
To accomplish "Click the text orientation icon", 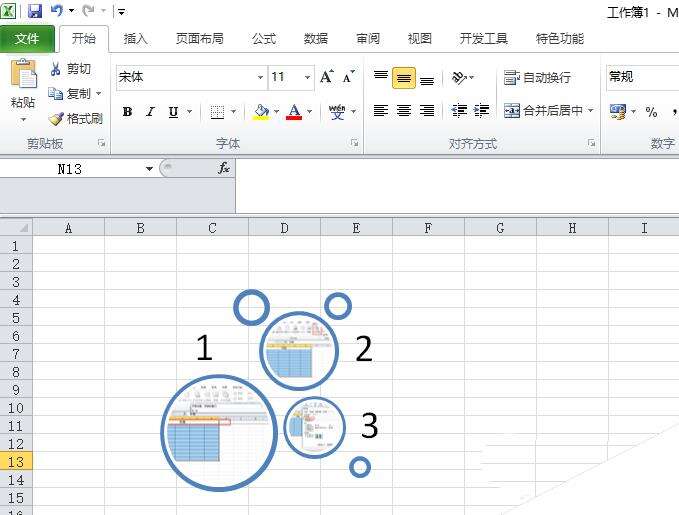I will tap(459, 78).
